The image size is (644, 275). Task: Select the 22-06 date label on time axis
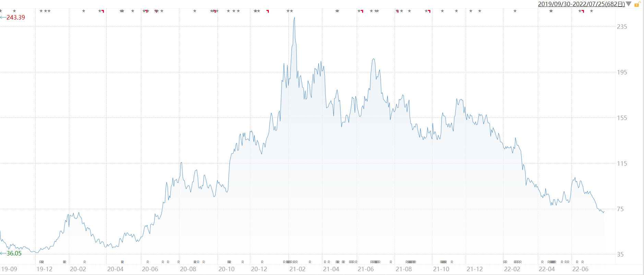click(x=580, y=269)
